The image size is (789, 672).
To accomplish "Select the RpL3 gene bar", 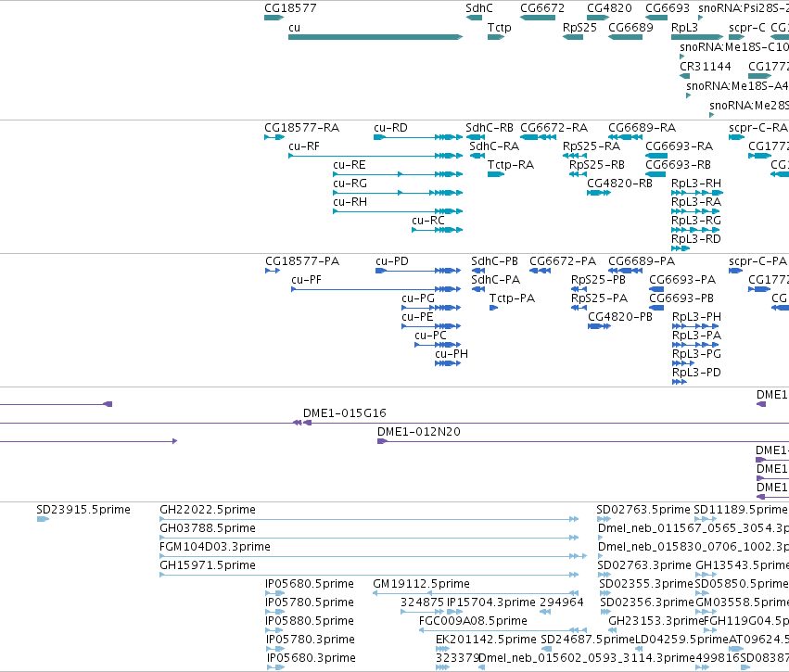I will [697, 37].
